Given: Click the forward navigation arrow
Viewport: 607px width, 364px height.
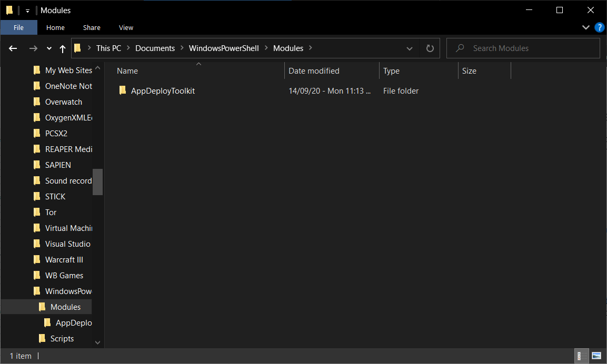Looking at the screenshot, I should click(x=33, y=48).
